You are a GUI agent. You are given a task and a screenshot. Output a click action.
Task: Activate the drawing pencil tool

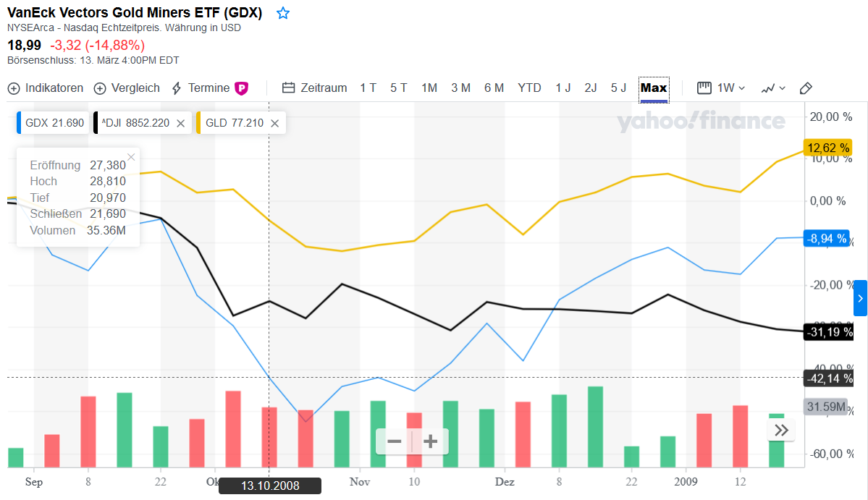click(806, 88)
